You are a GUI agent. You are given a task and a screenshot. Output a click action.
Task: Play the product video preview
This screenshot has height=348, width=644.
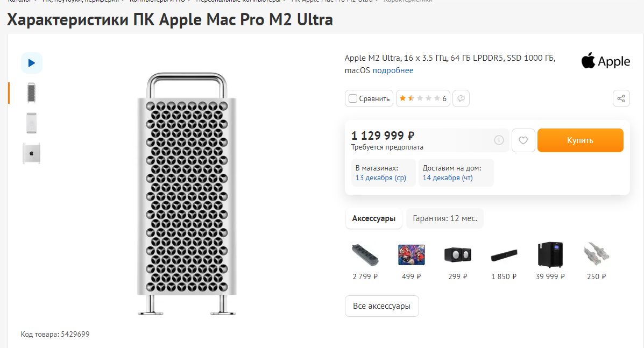click(x=32, y=63)
